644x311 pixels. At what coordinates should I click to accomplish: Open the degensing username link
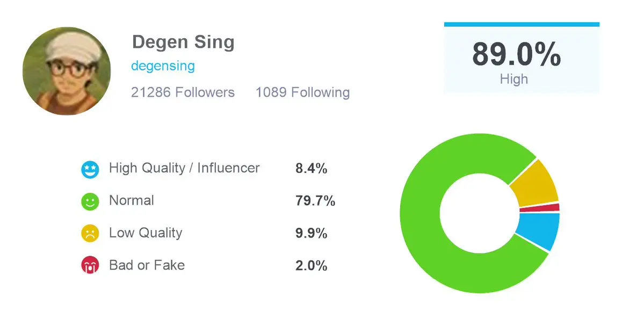[x=163, y=66]
